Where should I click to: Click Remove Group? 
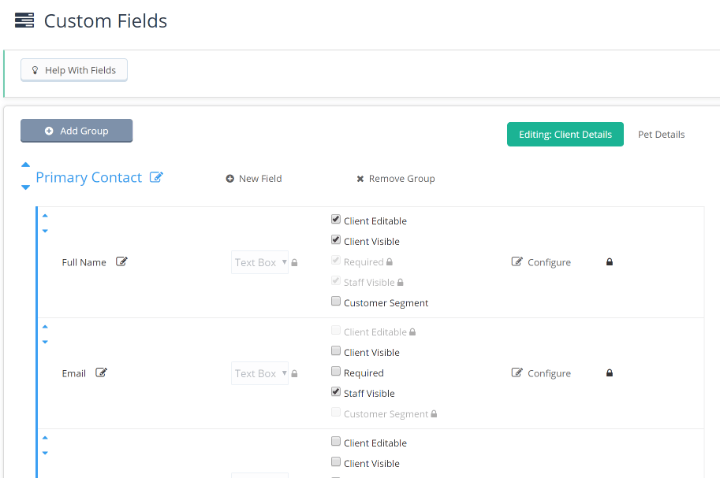396,179
